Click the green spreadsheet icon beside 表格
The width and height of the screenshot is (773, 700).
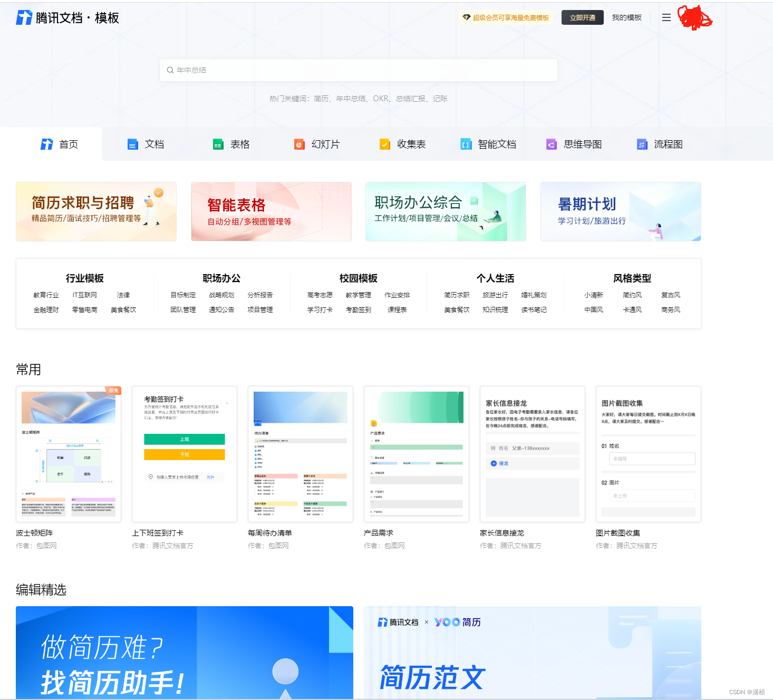pos(218,144)
